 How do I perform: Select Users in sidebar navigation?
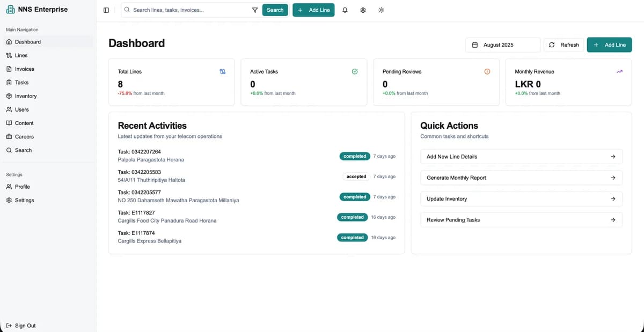[47, 109]
